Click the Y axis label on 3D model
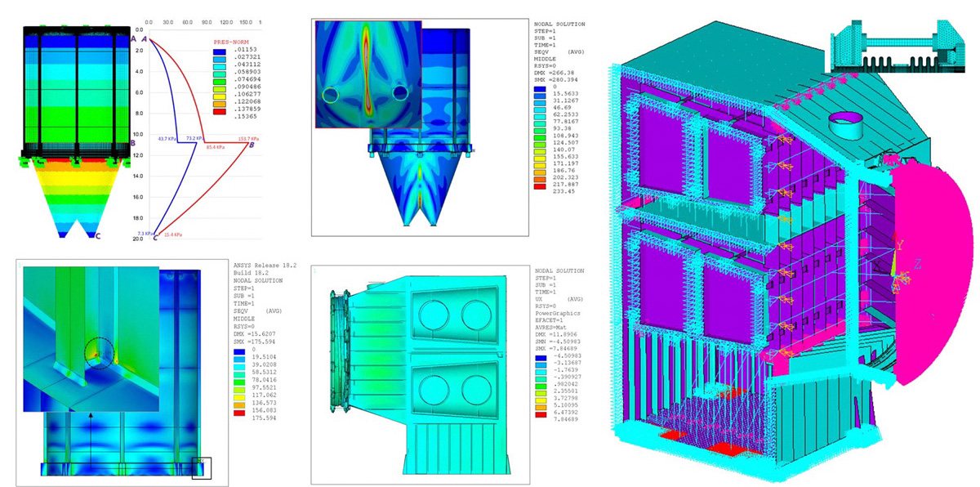 [898, 245]
